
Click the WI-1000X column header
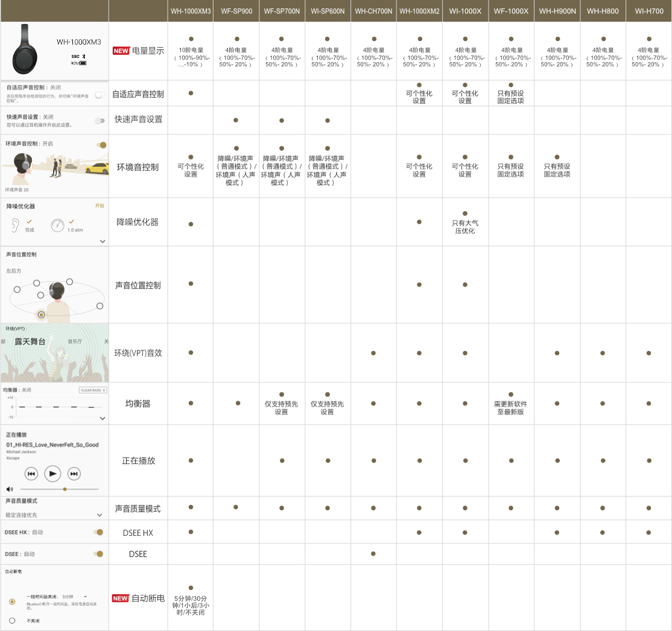pos(466,11)
